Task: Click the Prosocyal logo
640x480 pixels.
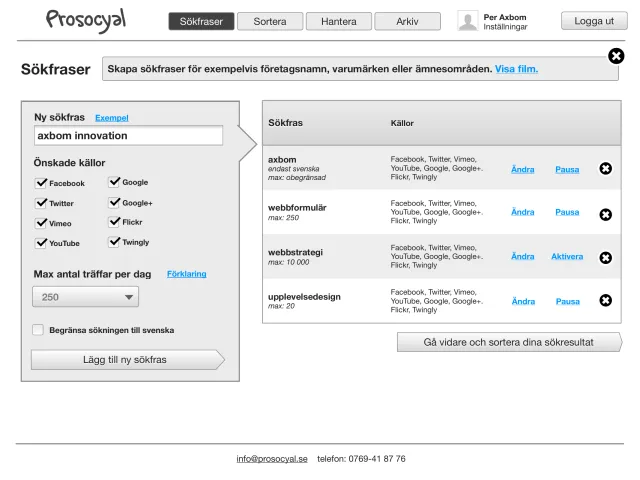Action: (x=86, y=20)
